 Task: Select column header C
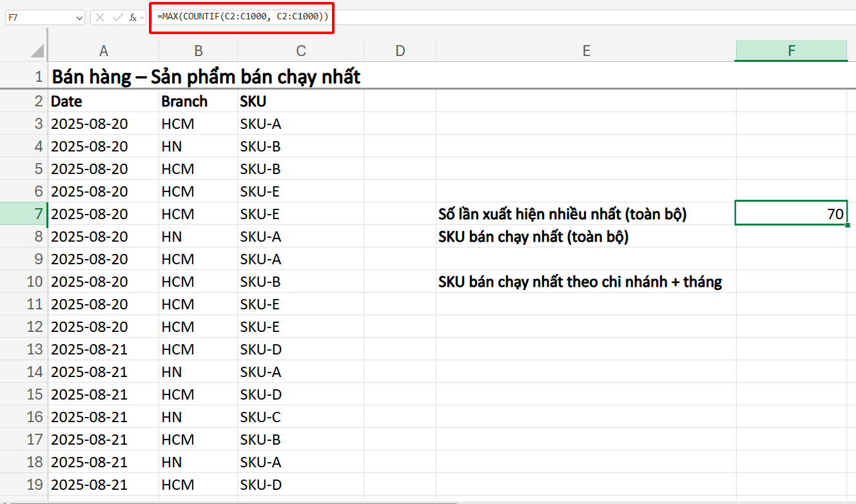point(300,50)
